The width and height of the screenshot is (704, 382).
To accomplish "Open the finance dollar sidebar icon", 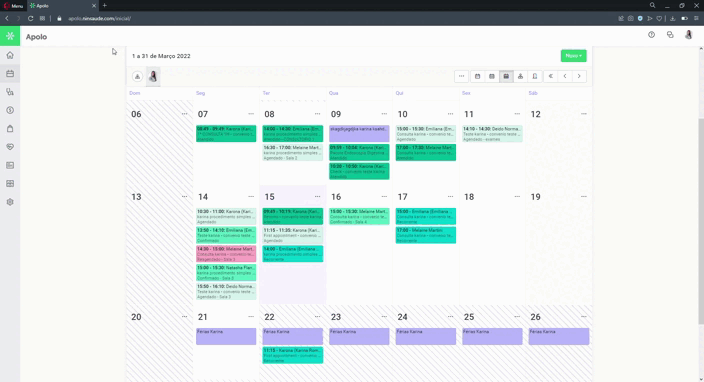I will [10, 110].
